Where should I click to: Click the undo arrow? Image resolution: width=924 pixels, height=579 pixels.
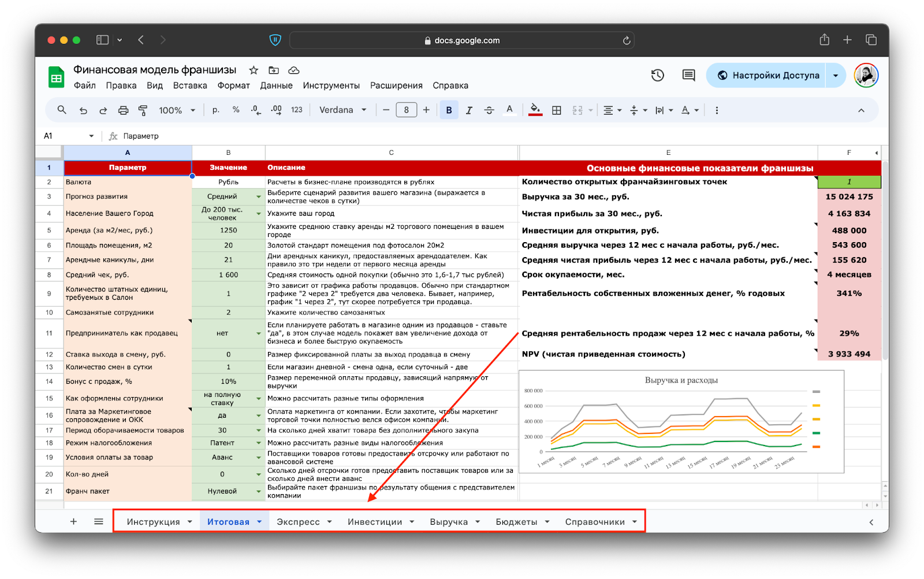coord(83,110)
